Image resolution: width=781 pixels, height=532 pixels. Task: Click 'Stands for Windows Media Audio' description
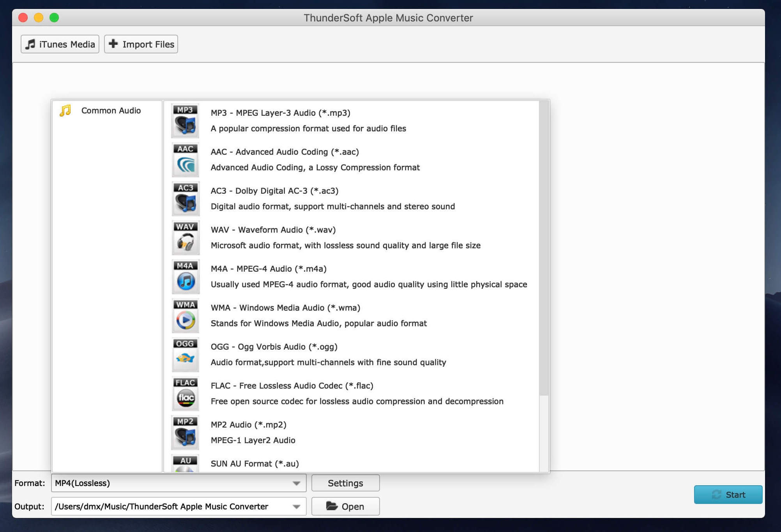point(319,323)
